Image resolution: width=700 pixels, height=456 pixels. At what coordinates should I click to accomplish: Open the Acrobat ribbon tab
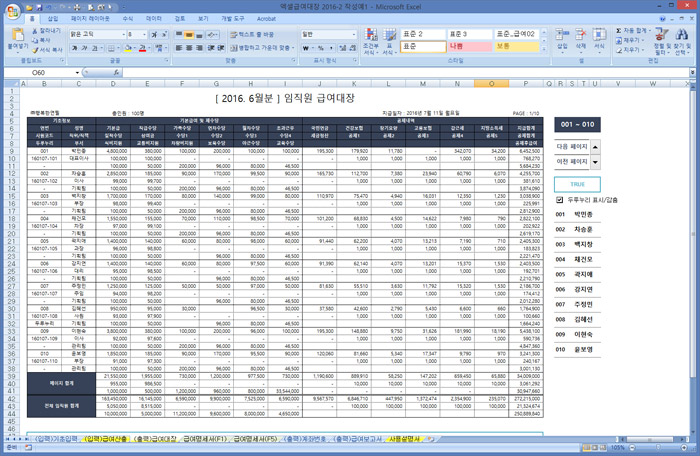point(266,19)
